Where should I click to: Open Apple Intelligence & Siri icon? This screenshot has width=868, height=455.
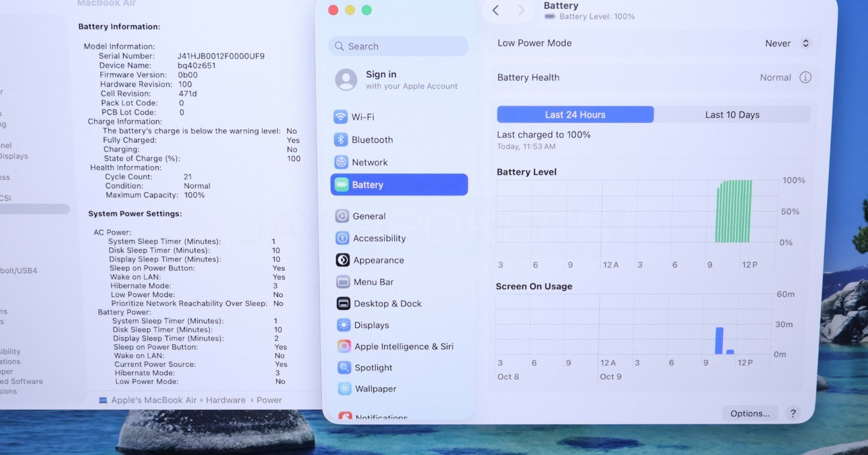pos(344,346)
